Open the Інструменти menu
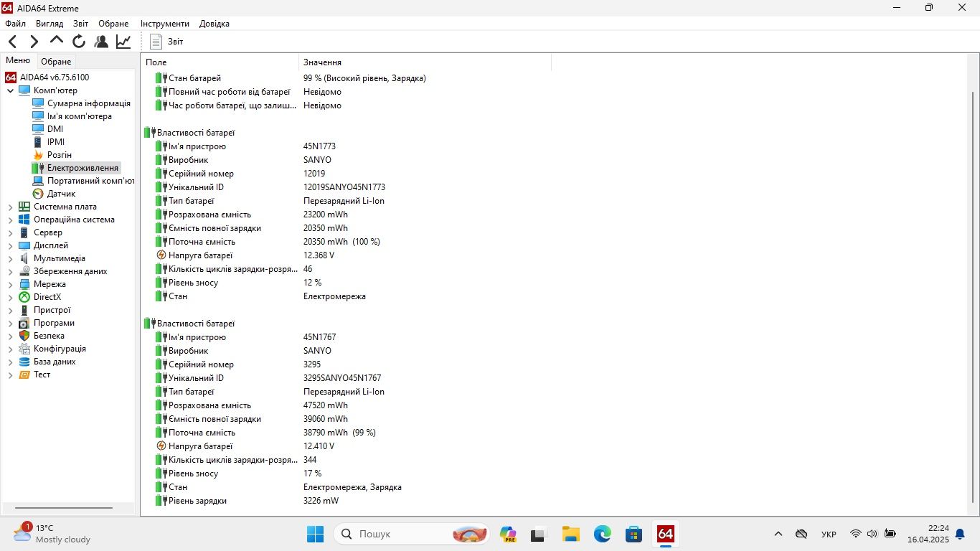 coord(165,24)
